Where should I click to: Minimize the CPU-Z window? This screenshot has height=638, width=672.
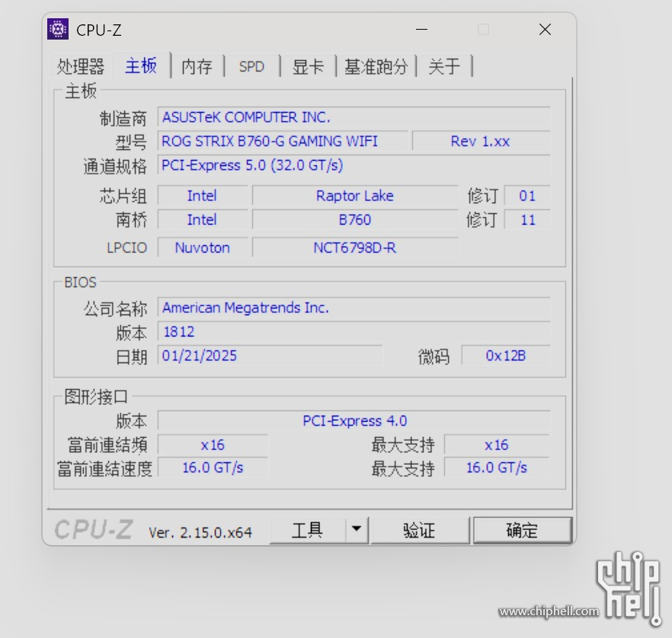click(422, 30)
